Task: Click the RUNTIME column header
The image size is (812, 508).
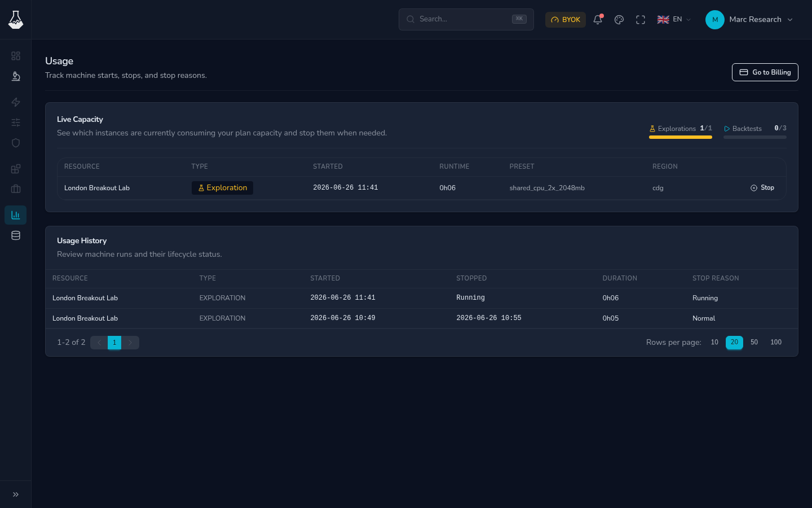Action: coord(454,167)
